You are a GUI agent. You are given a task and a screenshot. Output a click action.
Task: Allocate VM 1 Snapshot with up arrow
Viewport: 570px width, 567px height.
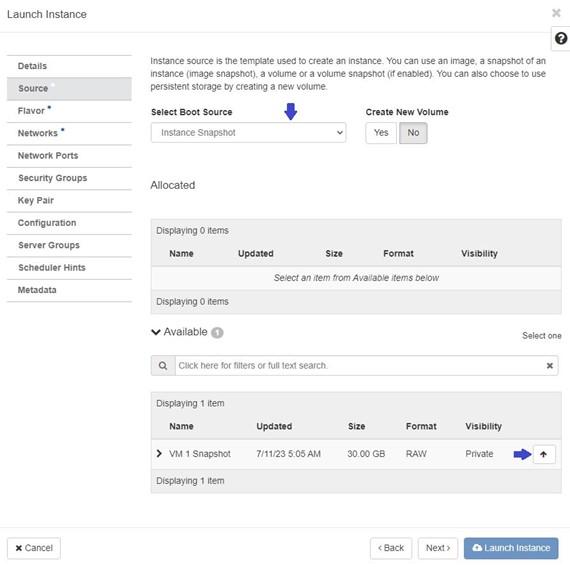544,454
